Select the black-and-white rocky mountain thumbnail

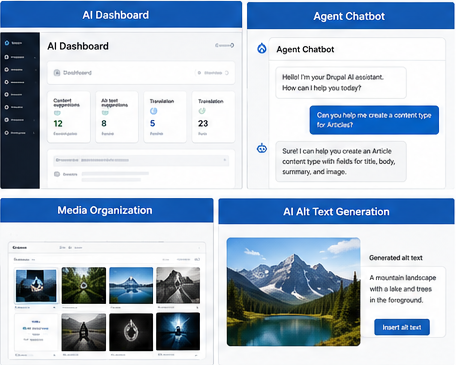pos(178,285)
